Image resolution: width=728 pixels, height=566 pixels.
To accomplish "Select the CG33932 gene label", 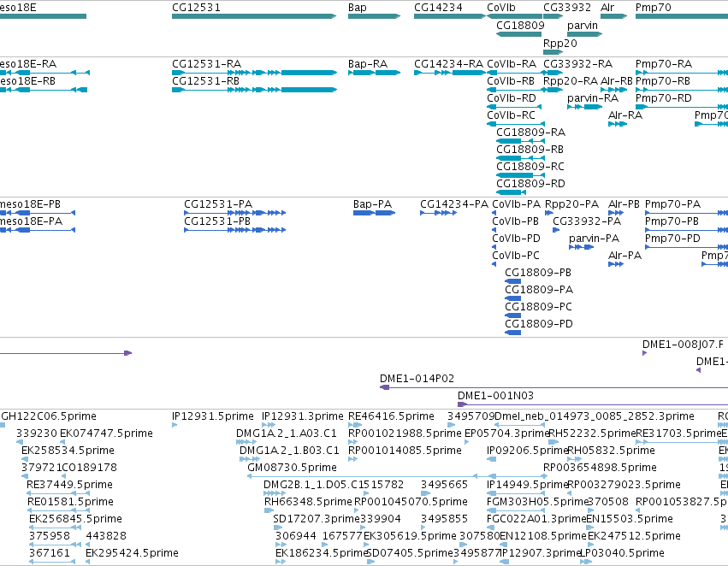I will click(x=567, y=8).
